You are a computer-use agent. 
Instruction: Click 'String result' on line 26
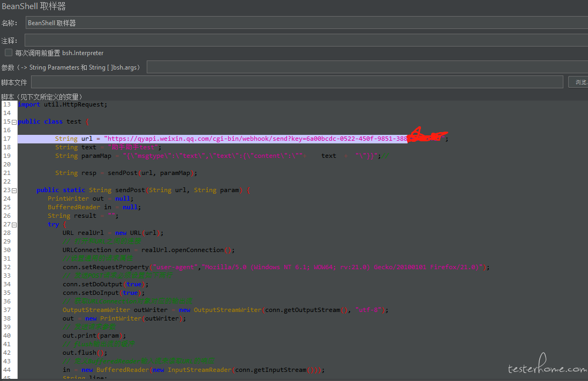tap(72, 216)
